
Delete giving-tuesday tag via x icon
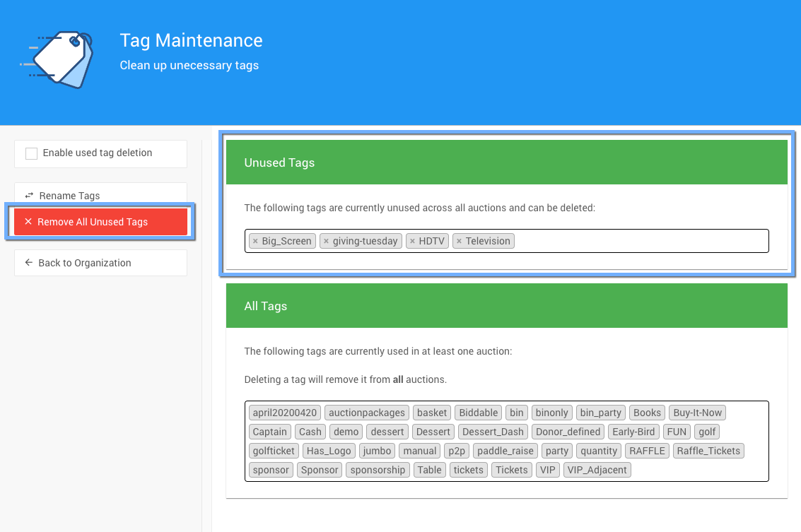pyautogui.click(x=326, y=242)
